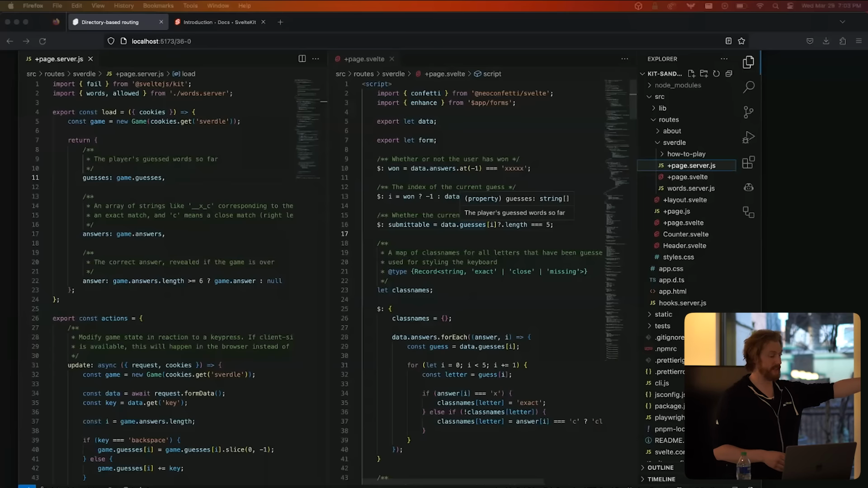Click the Explorer files icon
This screenshot has width=868, height=488.
tap(749, 62)
